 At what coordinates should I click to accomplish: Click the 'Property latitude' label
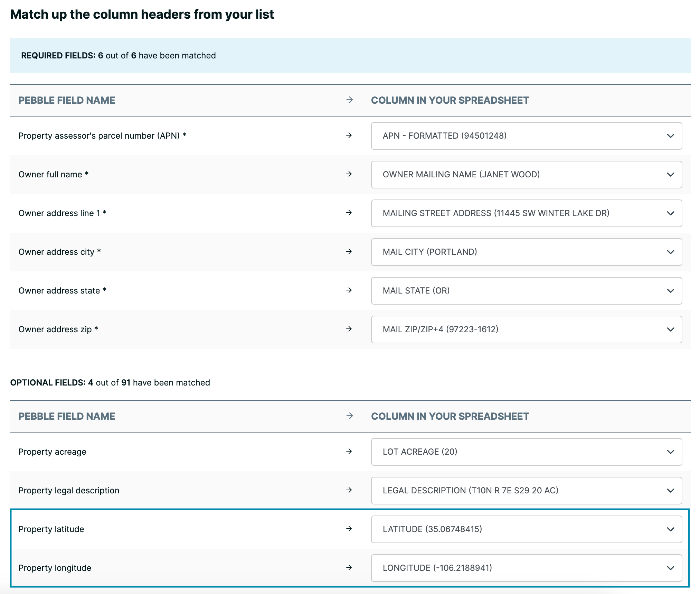pyautogui.click(x=51, y=529)
